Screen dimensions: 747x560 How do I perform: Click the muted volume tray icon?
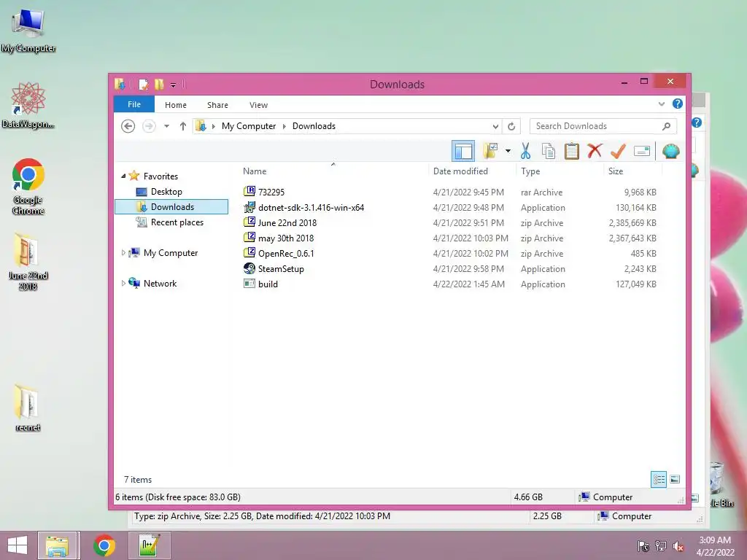pyautogui.click(x=678, y=546)
